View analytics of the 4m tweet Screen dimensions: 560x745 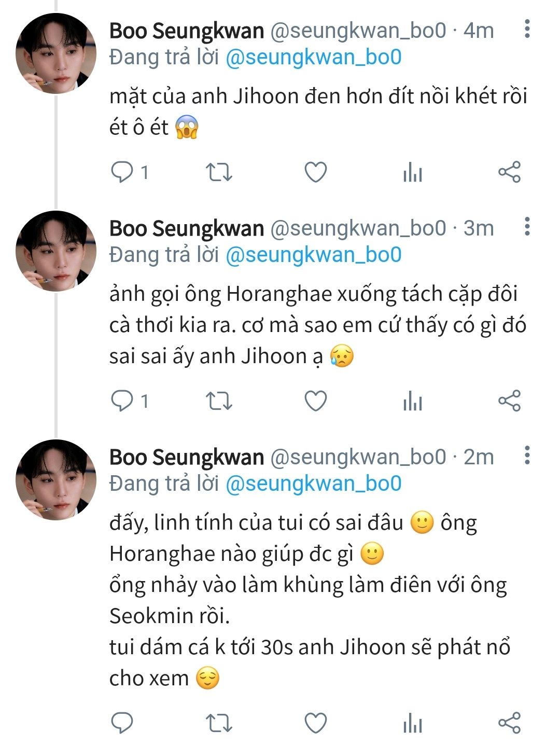413,172
